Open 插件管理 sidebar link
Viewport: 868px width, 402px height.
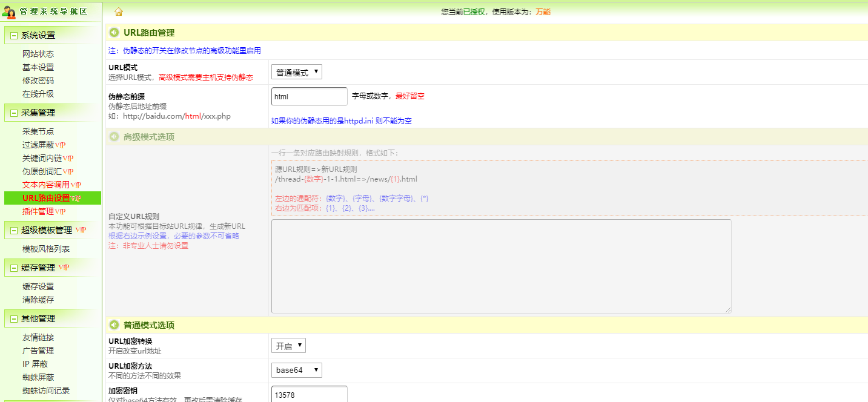tap(38, 212)
